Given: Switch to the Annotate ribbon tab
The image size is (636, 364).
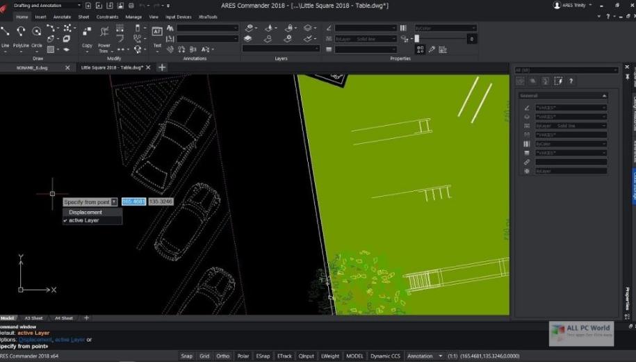Looking at the screenshot, I should tap(62, 17).
